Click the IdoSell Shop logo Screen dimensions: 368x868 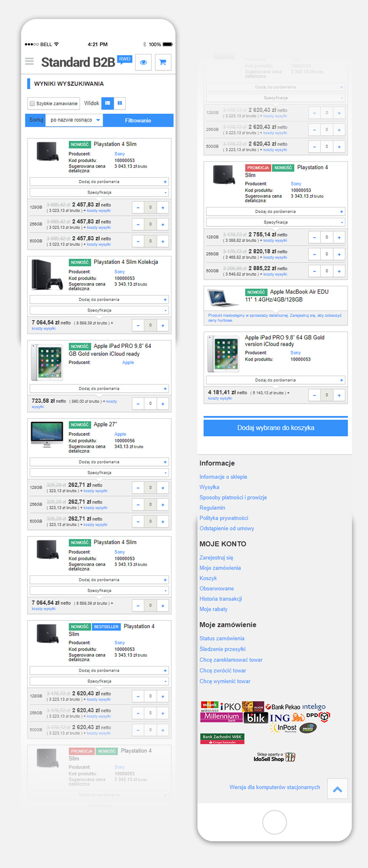pos(274,757)
